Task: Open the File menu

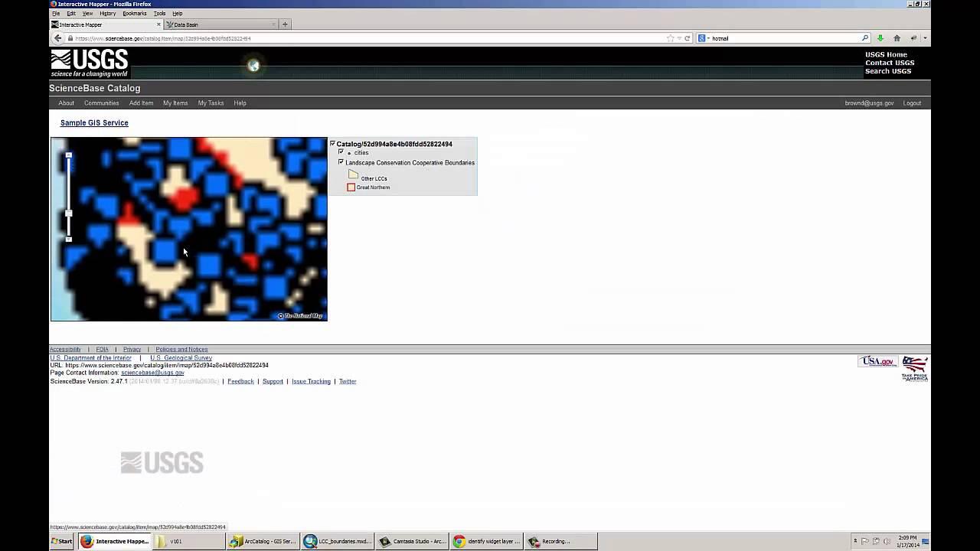Action: pyautogui.click(x=56, y=14)
